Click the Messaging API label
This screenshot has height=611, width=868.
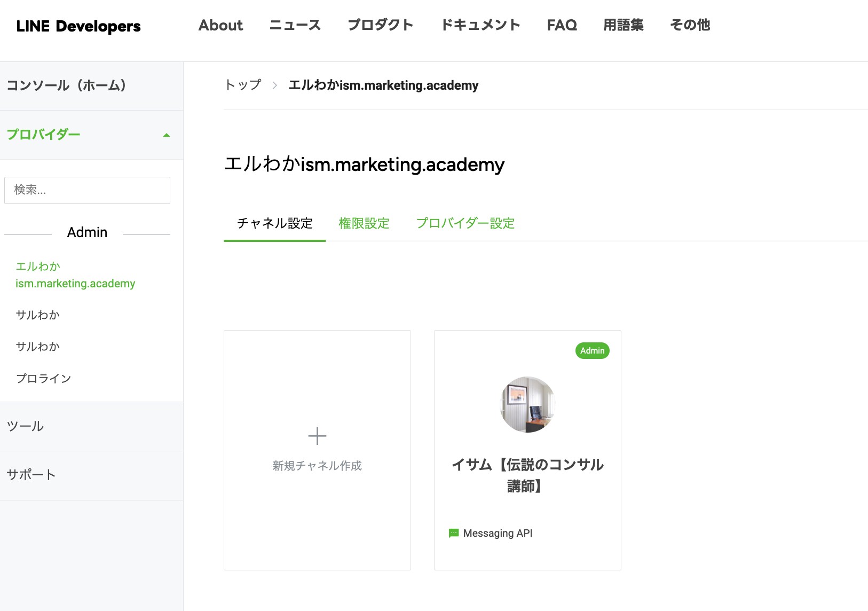click(498, 533)
